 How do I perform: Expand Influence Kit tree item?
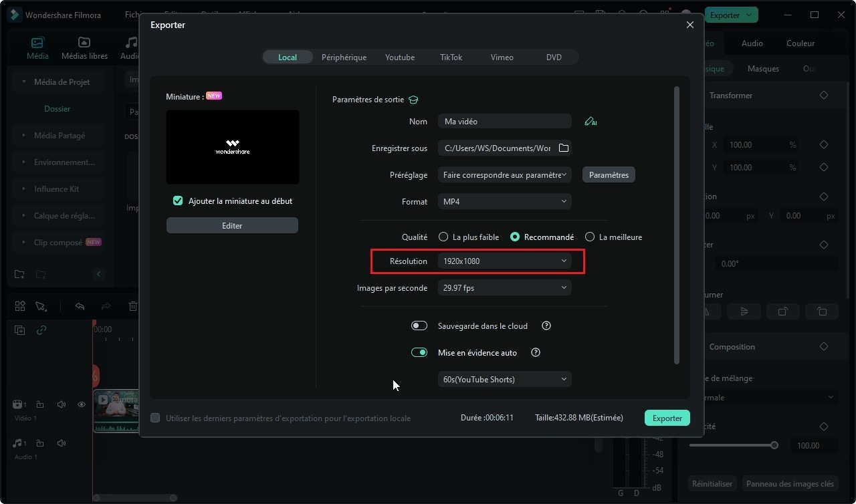24,189
